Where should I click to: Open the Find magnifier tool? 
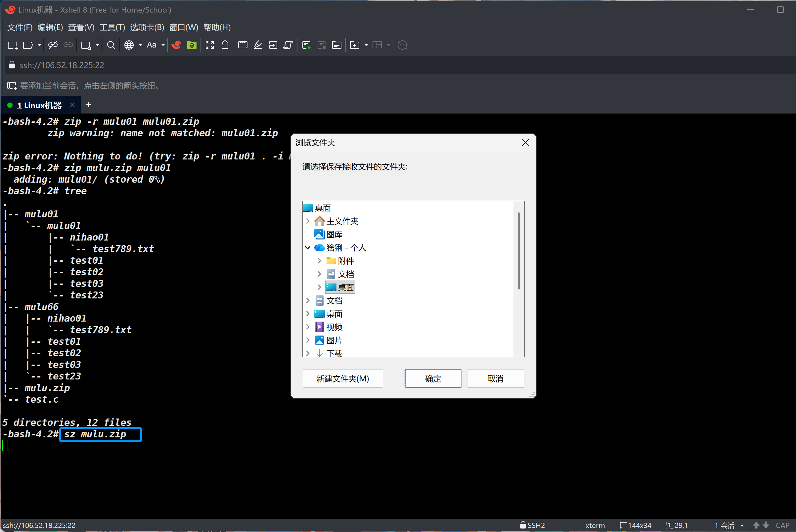(x=111, y=45)
